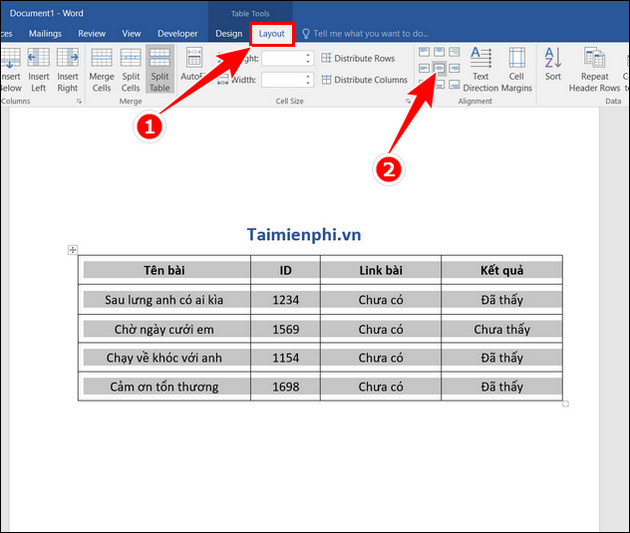Click the 'Taimienphi.vn' heading text
This screenshot has height=533, width=630.
(304, 235)
